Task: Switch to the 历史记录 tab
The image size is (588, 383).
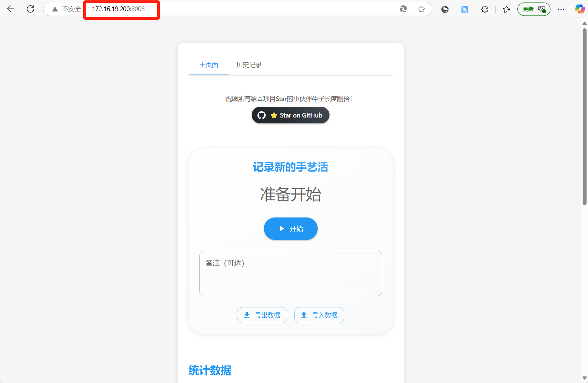Action: (x=249, y=65)
